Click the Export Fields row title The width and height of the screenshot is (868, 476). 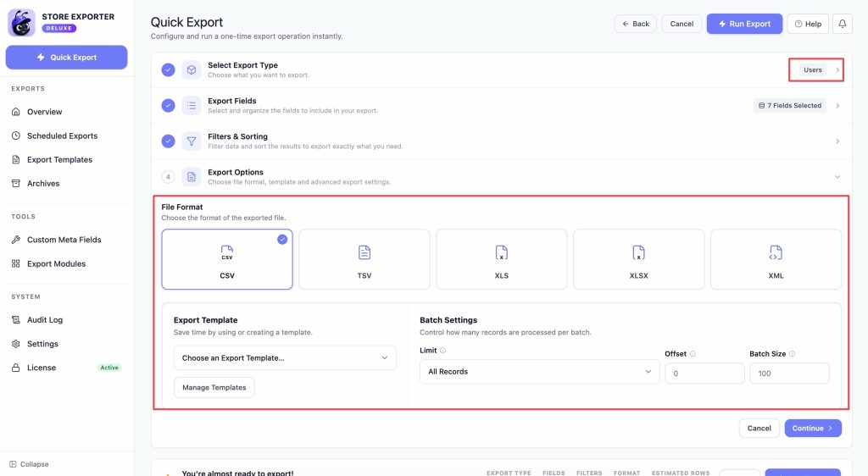(232, 101)
